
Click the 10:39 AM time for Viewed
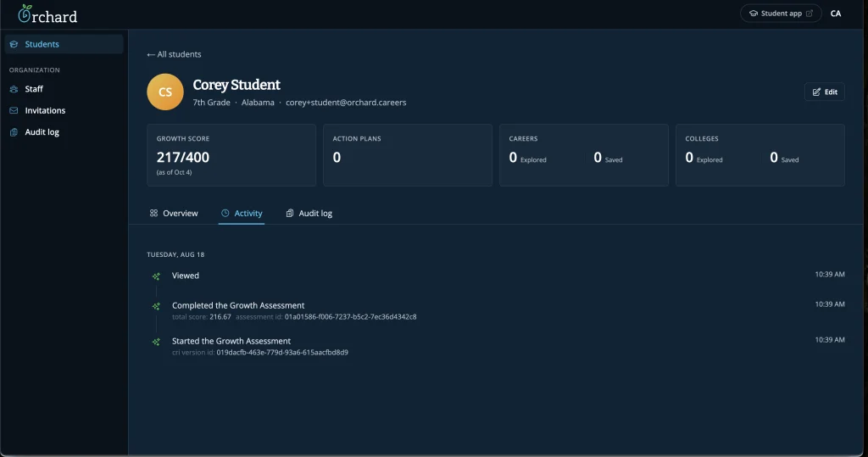830,274
